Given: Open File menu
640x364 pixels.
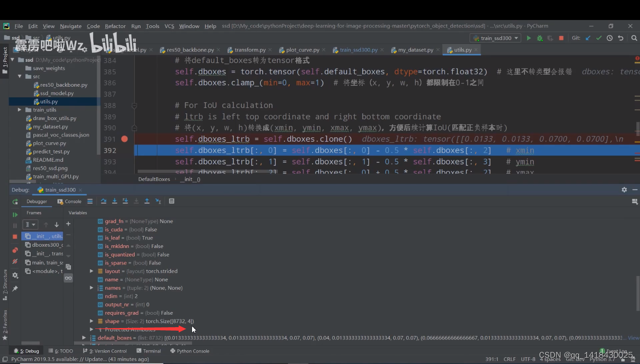Looking at the screenshot, I should pyautogui.click(x=19, y=26).
